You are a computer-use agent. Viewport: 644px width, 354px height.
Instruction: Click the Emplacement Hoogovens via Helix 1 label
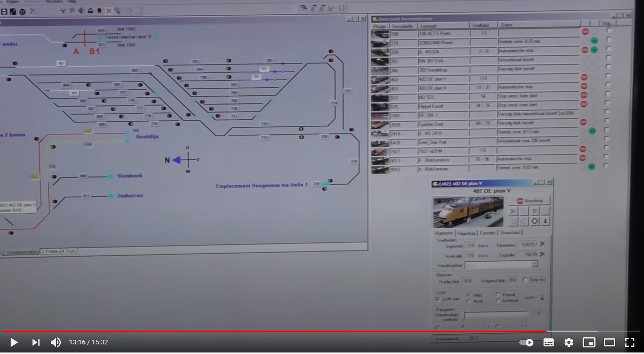tap(261, 186)
